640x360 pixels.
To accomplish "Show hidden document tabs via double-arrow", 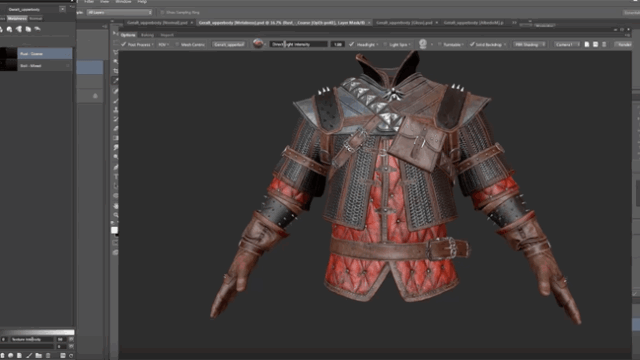I will 514,22.
